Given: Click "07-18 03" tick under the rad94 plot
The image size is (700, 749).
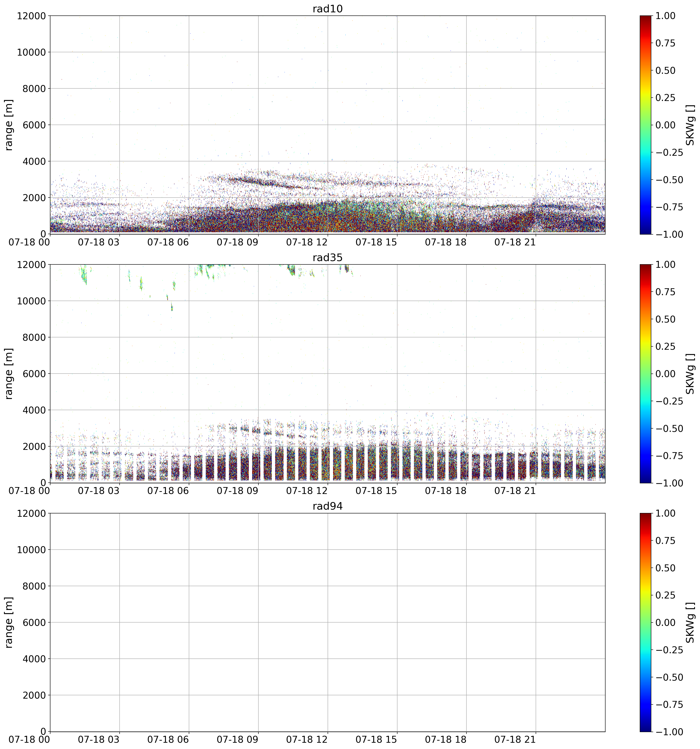Looking at the screenshot, I should (x=99, y=740).
